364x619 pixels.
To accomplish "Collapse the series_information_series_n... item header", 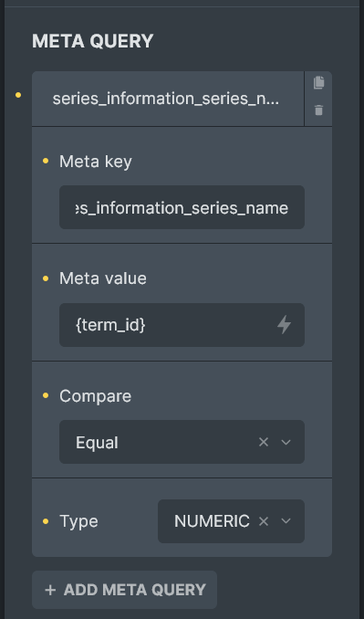I will (168, 100).
